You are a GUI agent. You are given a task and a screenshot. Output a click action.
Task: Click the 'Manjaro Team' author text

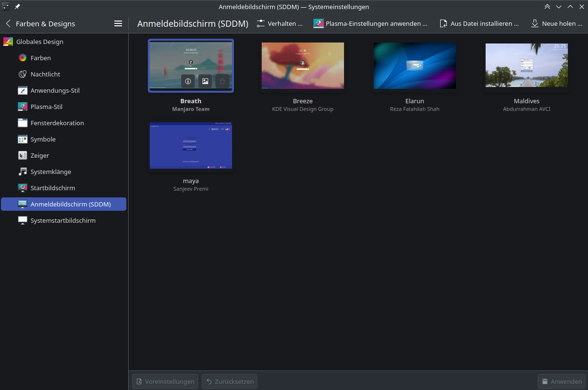click(x=191, y=109)
